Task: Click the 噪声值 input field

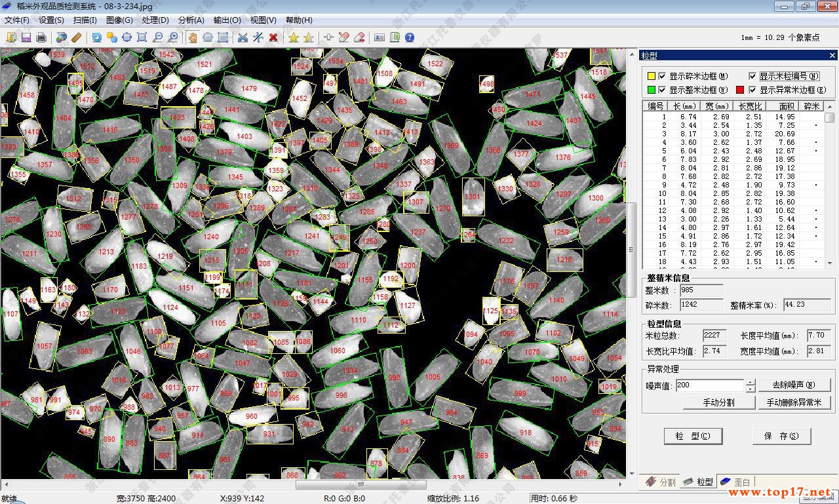Action: coord(709,385)
